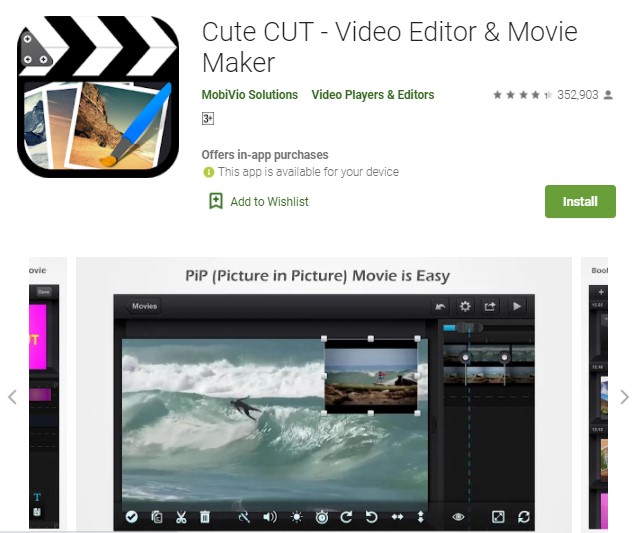
Task: Click the PiP Movie is Easy caption
Action: coord(317,276)
